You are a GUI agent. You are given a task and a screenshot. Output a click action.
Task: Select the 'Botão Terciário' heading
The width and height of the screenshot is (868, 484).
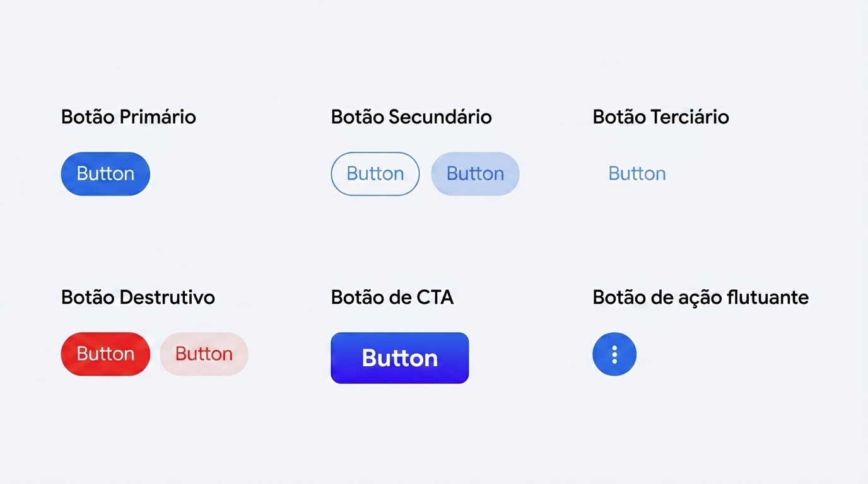click(x=661, y=117)
